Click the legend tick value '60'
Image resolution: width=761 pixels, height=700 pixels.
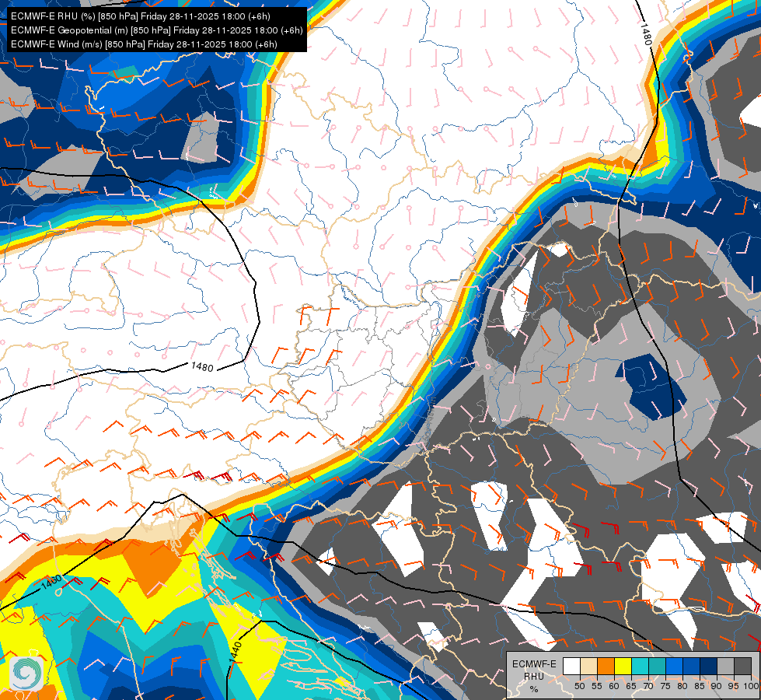point(614,687)
